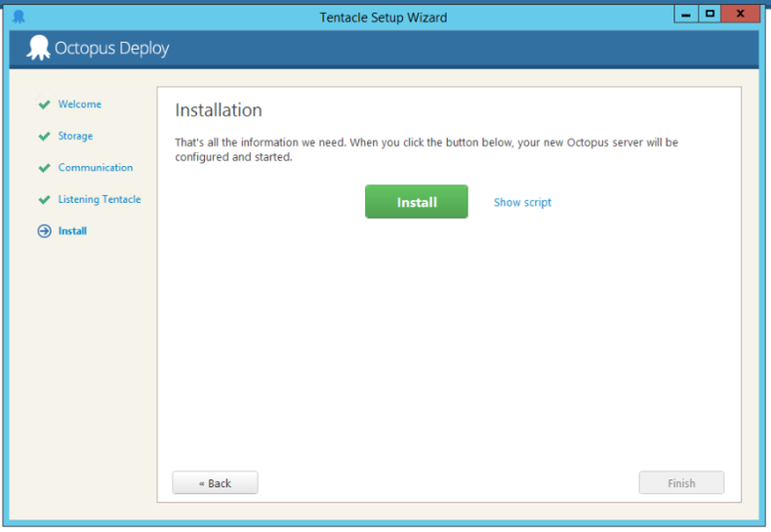Select the Welcome step in the sidebar

(80, 104)
